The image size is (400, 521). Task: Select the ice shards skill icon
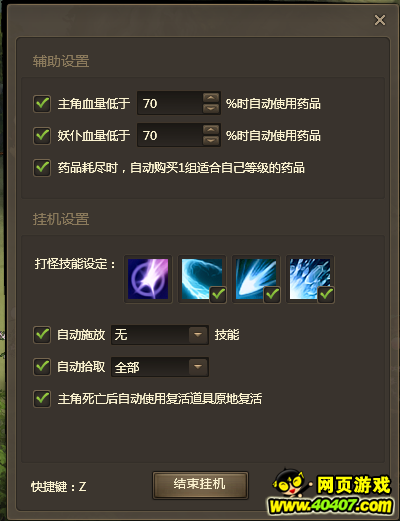pyautogui.click(x=310, y=279)
